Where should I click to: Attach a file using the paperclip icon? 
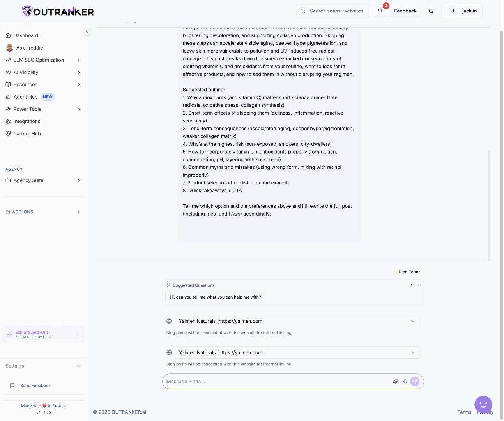coord(395,382)
